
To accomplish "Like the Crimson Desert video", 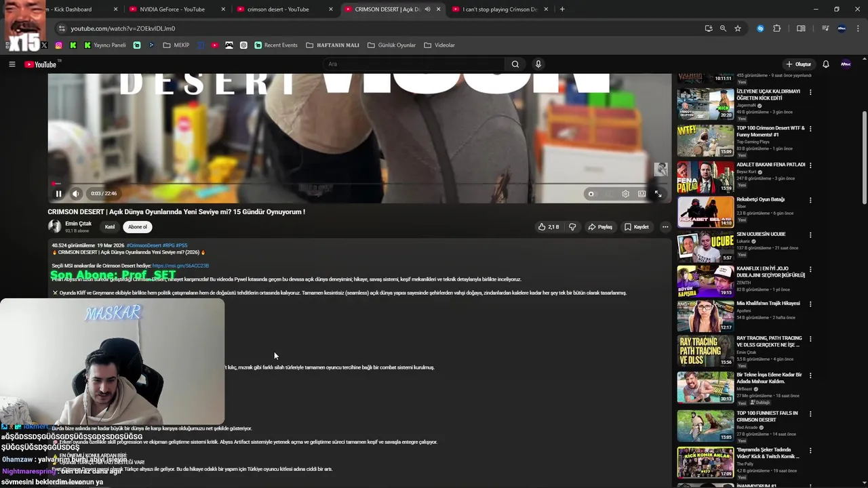I will point(549,227).
